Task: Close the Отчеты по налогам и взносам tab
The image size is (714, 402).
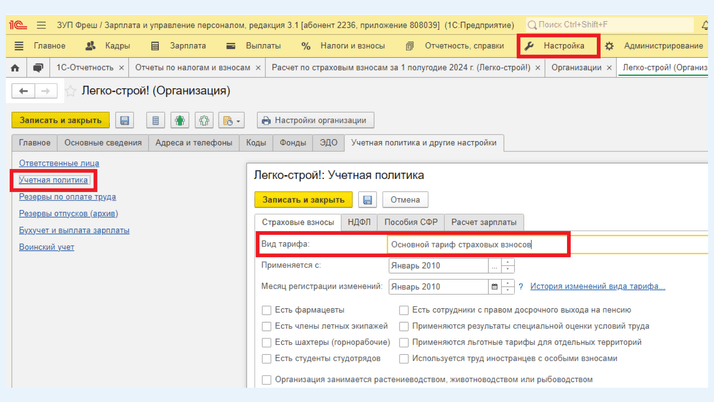Action: [258, 68]
